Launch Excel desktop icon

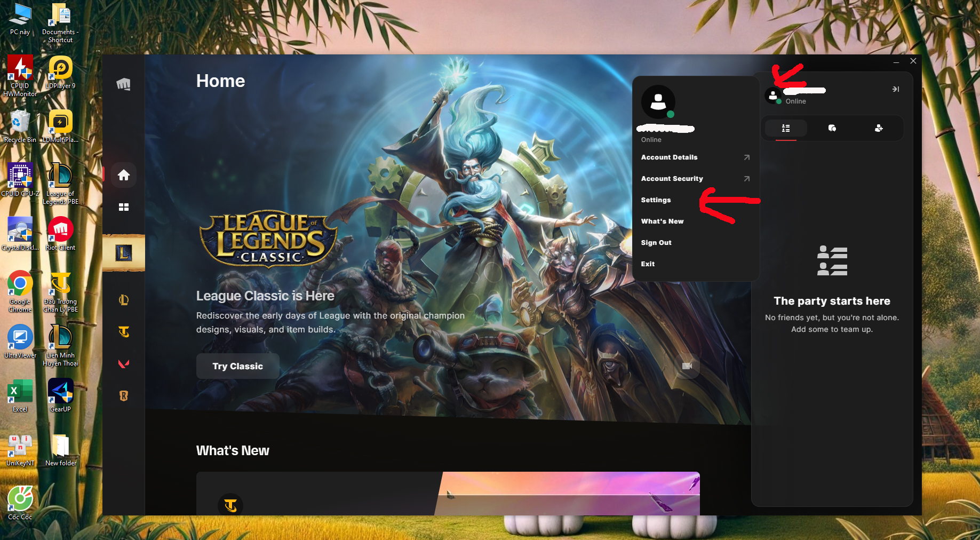pyautogui.click(x=20, y=396)
